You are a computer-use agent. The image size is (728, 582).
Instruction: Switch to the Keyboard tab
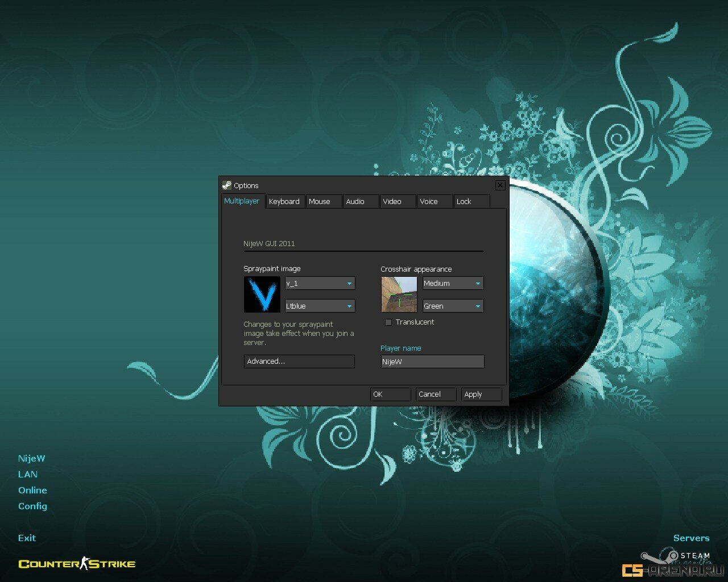tap(284, 202)
